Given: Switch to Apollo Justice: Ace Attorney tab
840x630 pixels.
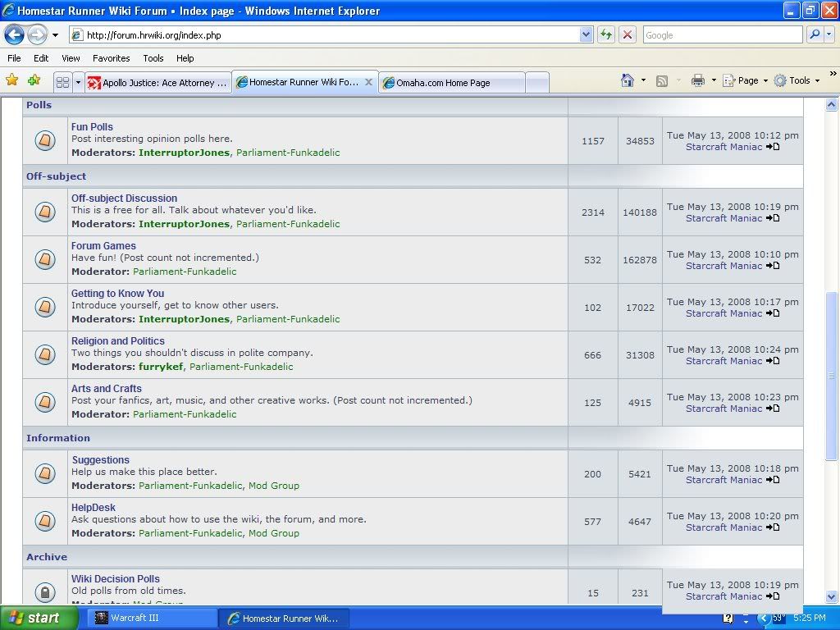Looking at the screenshot, I should [x=157, y=83].
